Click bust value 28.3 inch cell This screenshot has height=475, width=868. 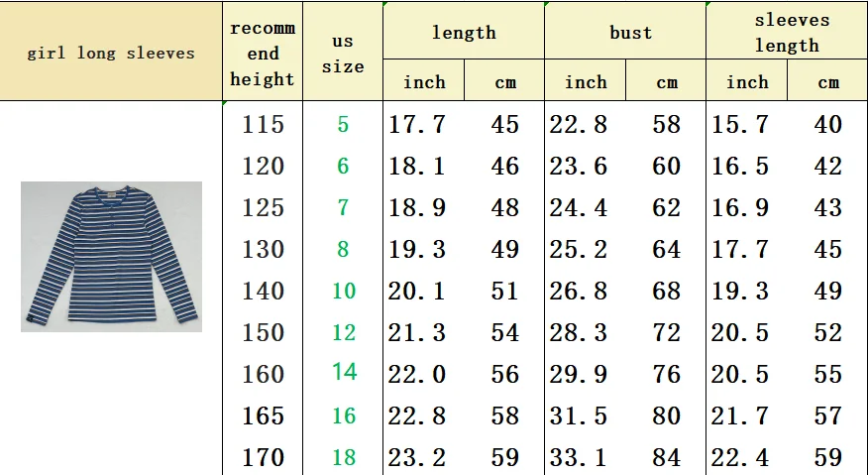(x=579, y=332)
